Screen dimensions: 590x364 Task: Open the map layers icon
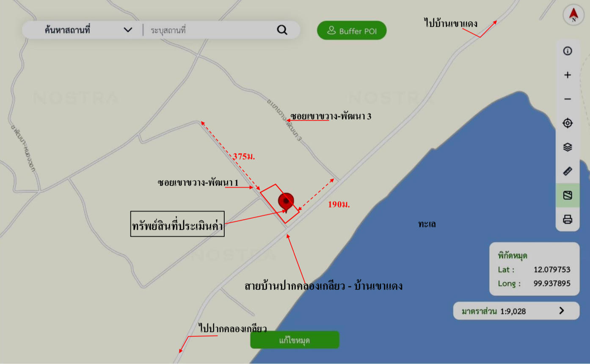pos(568,147)
